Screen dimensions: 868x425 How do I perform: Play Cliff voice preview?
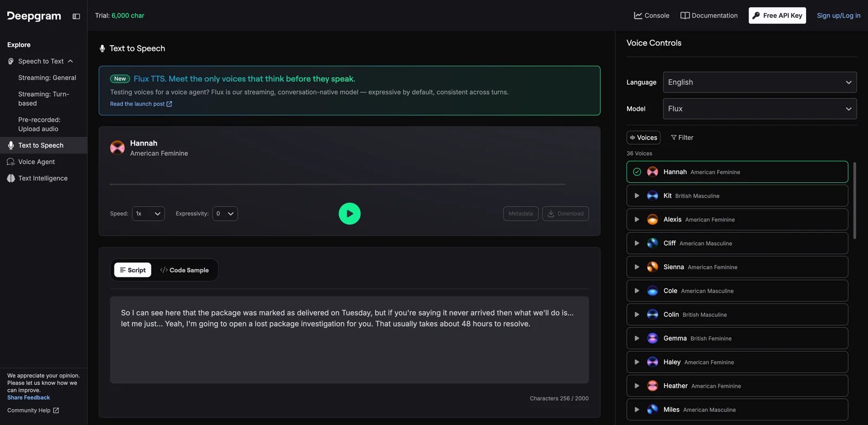tap(637, 243)
